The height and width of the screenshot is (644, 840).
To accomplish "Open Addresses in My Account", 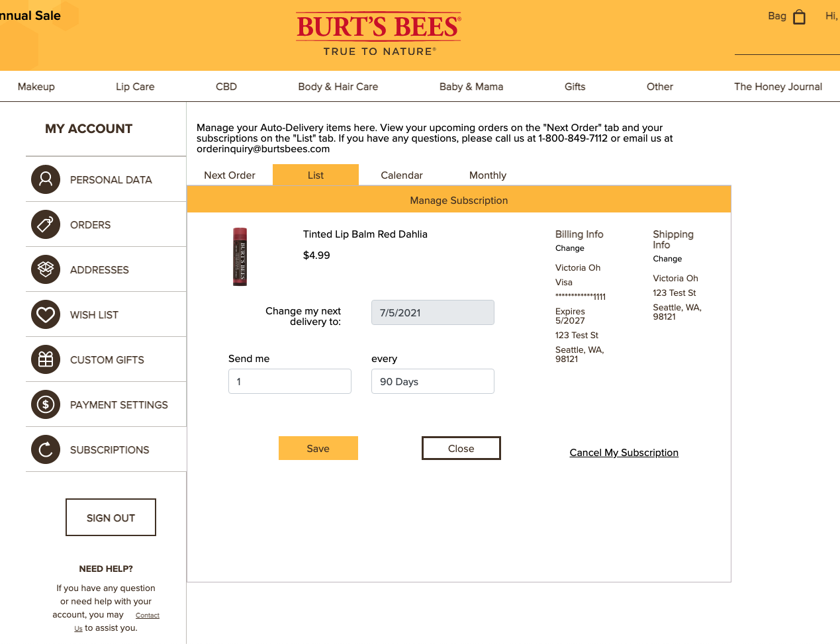I will click(99, 270).
